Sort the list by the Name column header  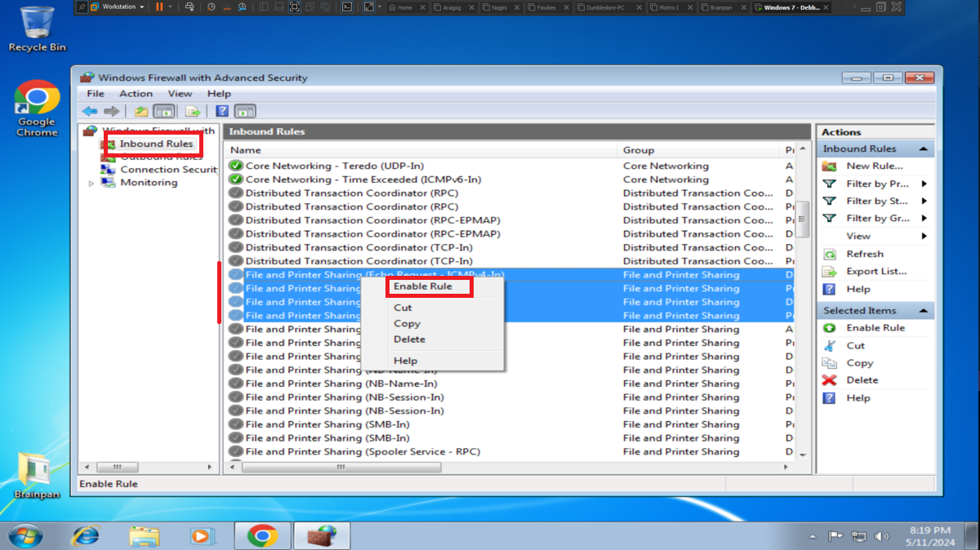point(421,150)
